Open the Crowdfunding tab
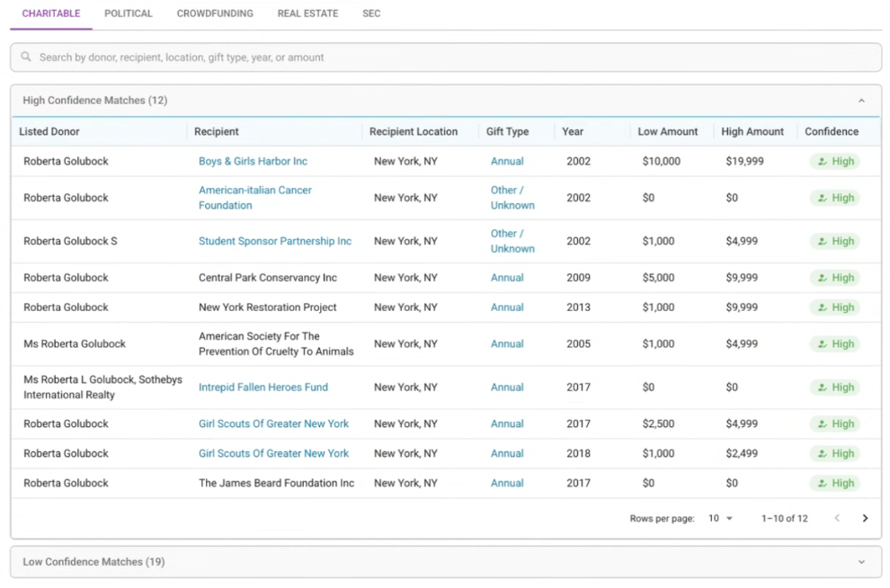 (215, 13)
